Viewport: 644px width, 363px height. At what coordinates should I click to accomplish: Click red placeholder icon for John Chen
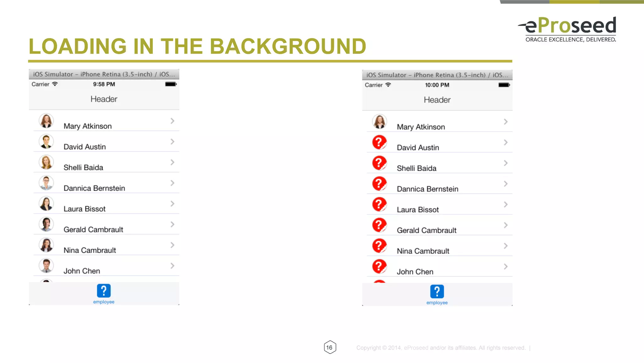pos(379,266)
